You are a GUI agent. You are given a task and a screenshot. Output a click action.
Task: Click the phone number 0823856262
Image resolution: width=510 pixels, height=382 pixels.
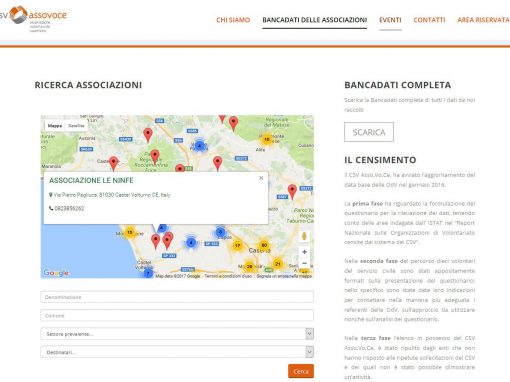pos(69,209)
